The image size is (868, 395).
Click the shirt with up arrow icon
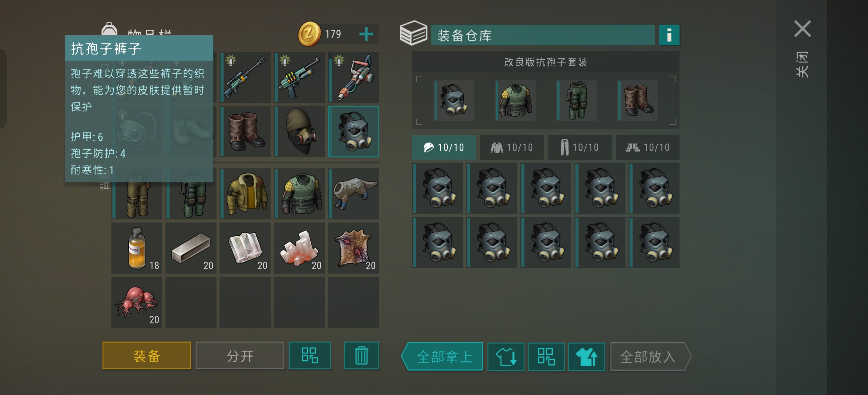(x=586, y=357)
